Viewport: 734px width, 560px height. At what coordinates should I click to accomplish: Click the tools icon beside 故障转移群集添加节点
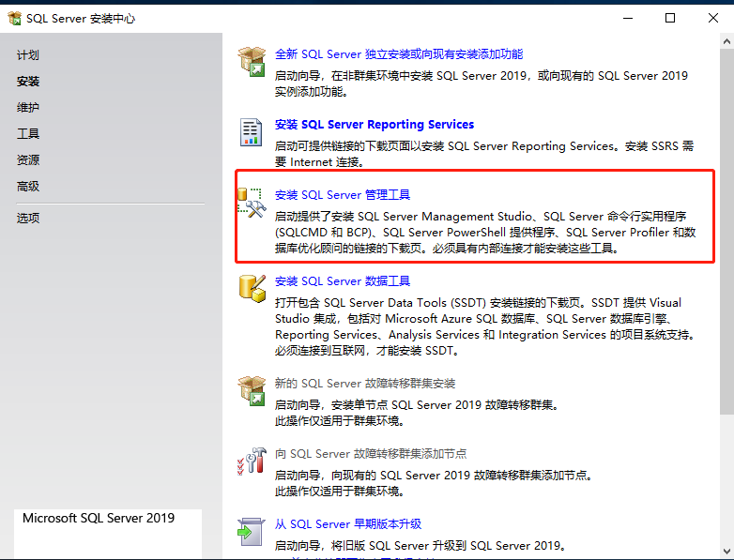point(252,461)
